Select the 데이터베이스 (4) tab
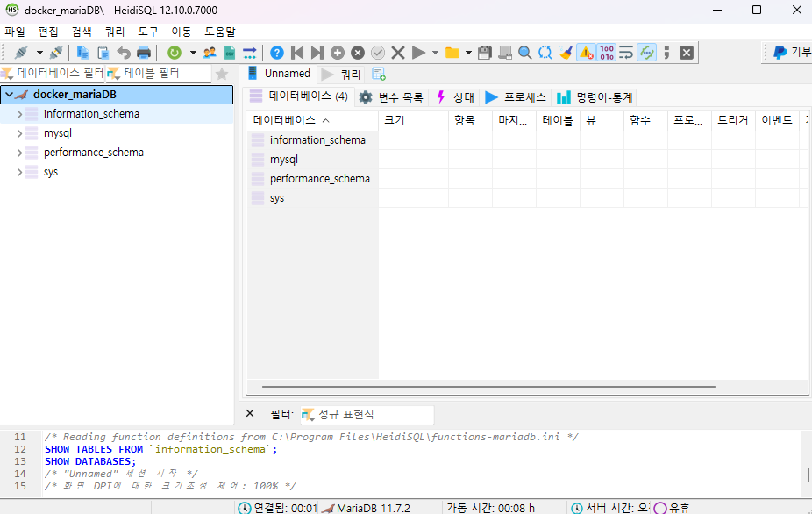 (x=299, y=96)
